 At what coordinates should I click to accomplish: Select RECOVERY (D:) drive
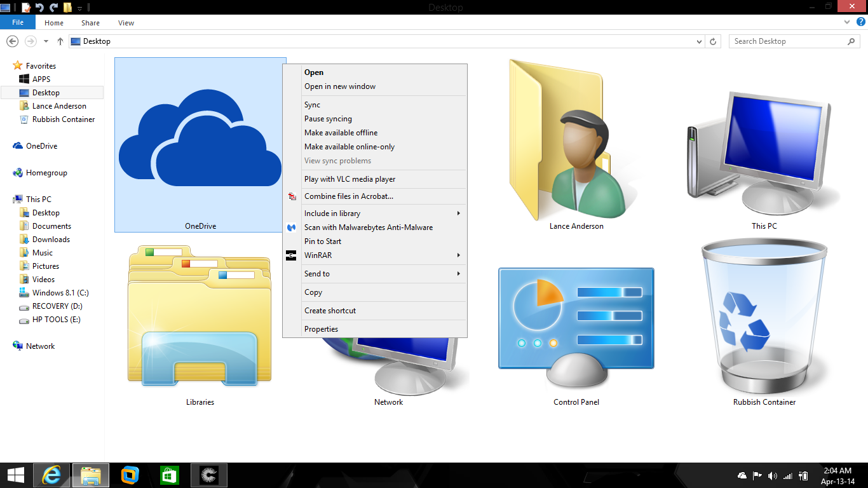(x=58, y=306)
